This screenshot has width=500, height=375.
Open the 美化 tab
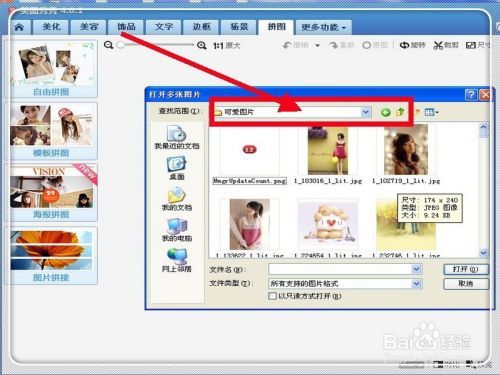click(51, 27)
